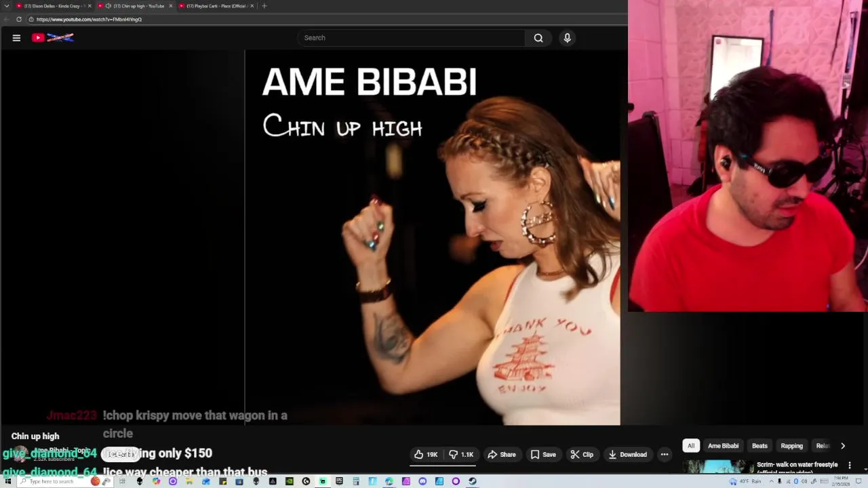Open Steam from the taskbar
The height and width of the screenshot is (488, 868).
pos(472,481)
